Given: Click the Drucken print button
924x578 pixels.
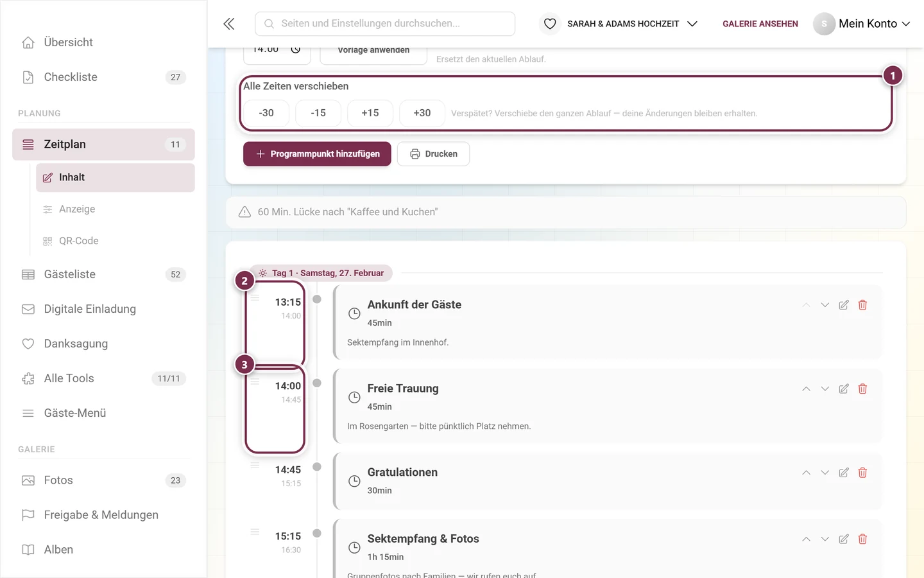Looking at the screenshot, I should (433, 154).
